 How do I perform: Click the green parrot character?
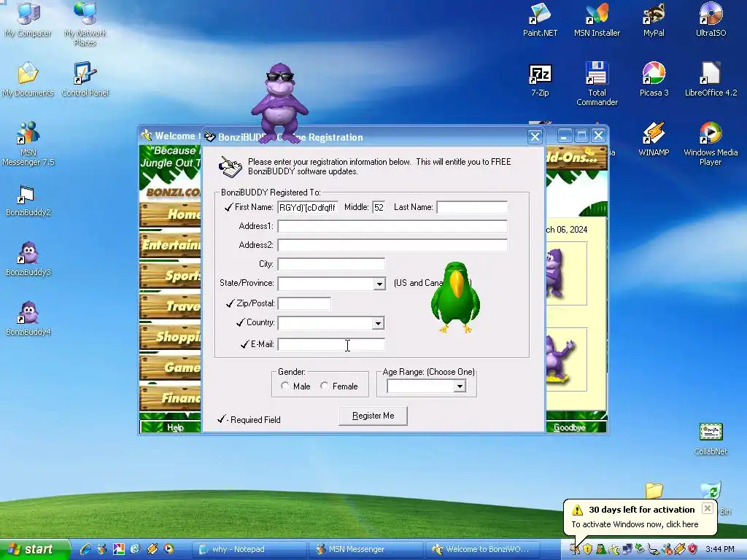click(x=455, y=296)
